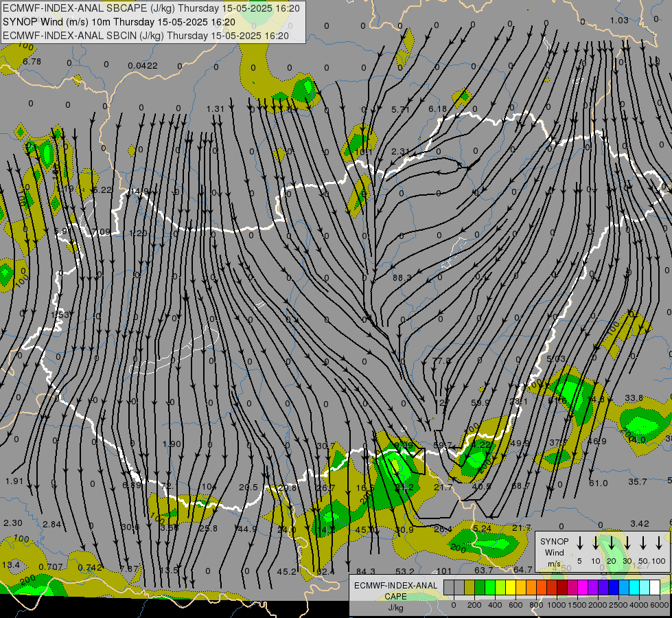Click the 59.9 map value
Screen dimensions: 672x618
click(x=480, y=402)
